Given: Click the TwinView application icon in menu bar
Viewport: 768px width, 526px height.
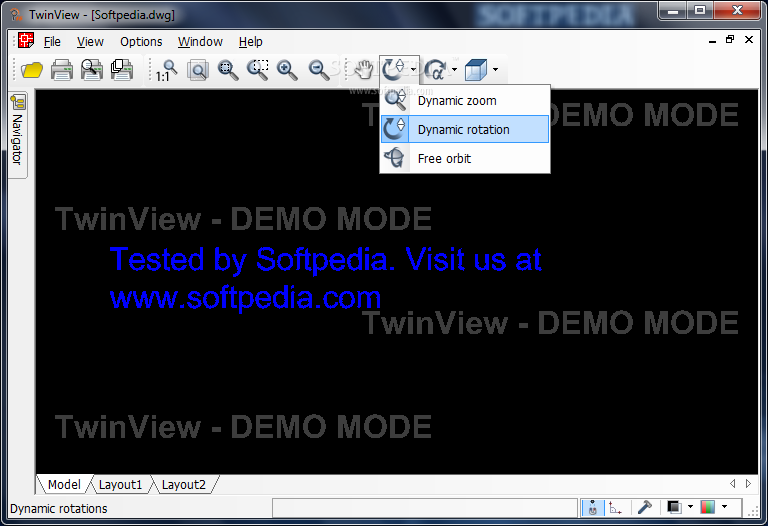Looking at the screenshot, I should (25, 41).
